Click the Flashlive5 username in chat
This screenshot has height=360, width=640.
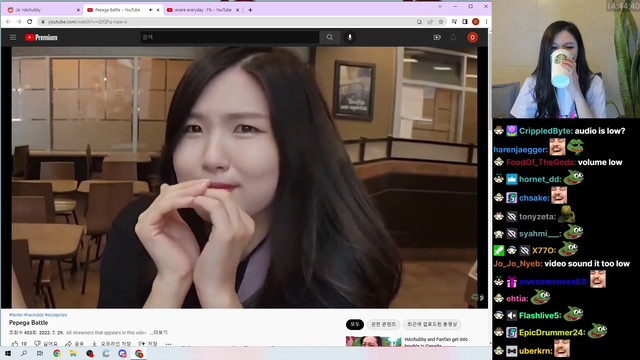point(540,316)
